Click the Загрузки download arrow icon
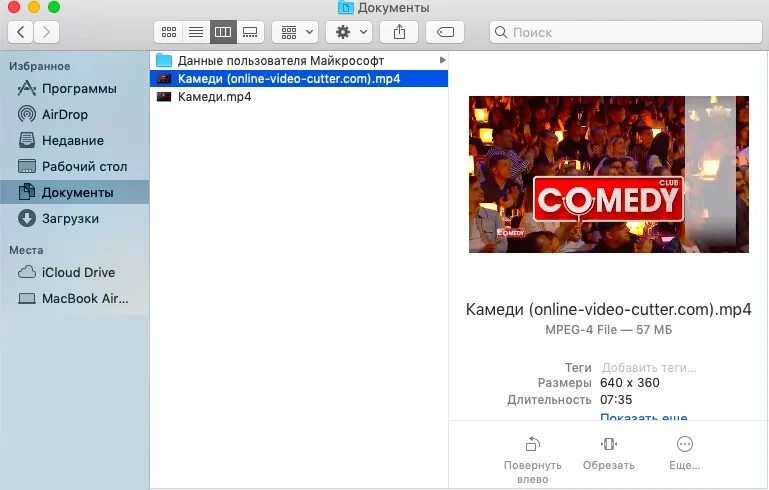Viewport: 769px width, 490px height. pos(26,218)
